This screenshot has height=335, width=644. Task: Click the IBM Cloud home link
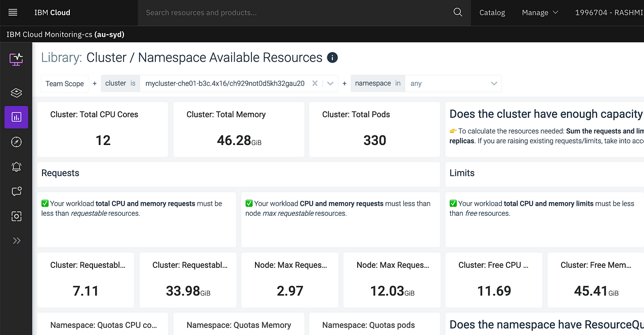pyautogui.click(x=52, y=13)
